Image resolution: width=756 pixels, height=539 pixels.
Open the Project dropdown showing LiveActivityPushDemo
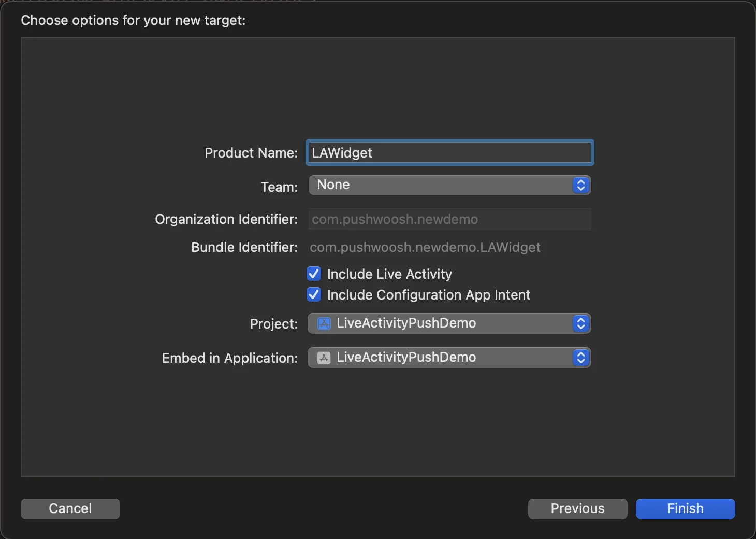(x=440, y=324)
